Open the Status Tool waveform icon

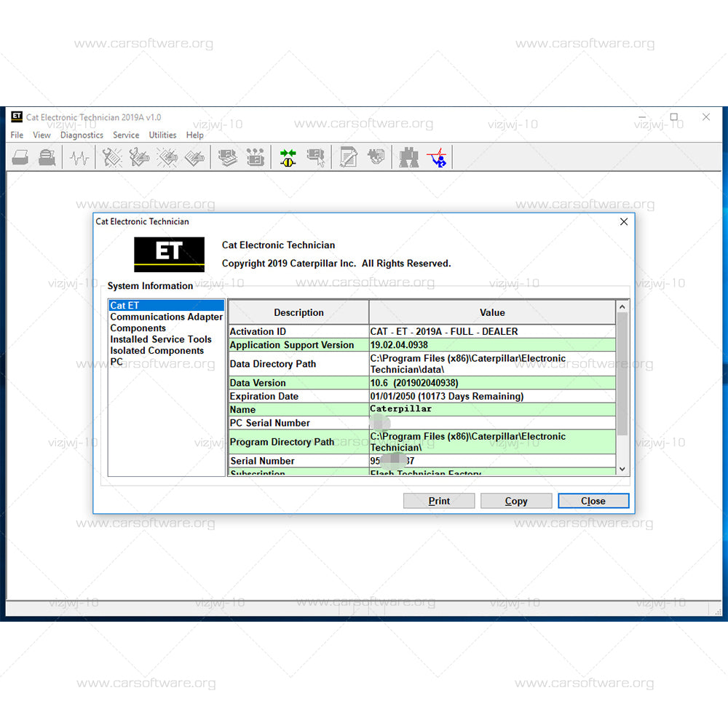pyautogui.click(x=79, y=158)
